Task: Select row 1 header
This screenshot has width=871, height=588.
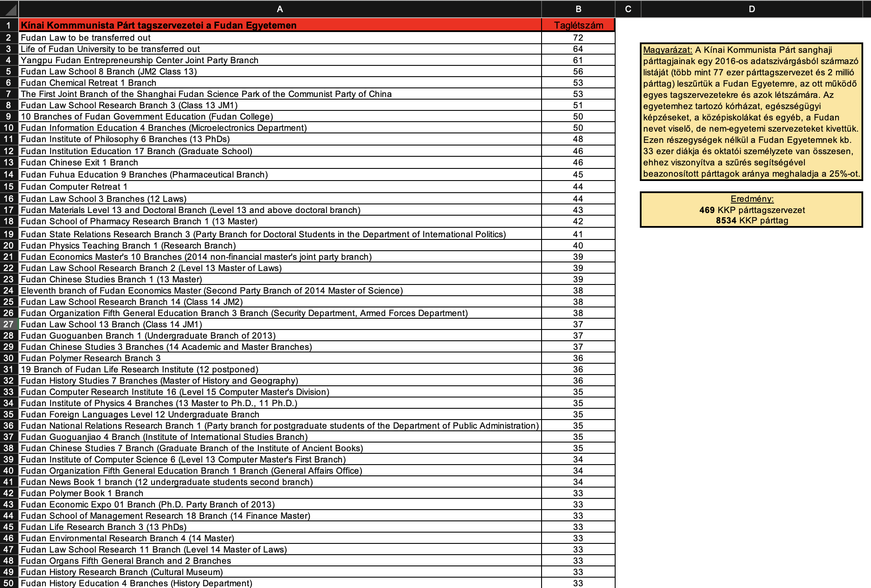Action: 9,25
